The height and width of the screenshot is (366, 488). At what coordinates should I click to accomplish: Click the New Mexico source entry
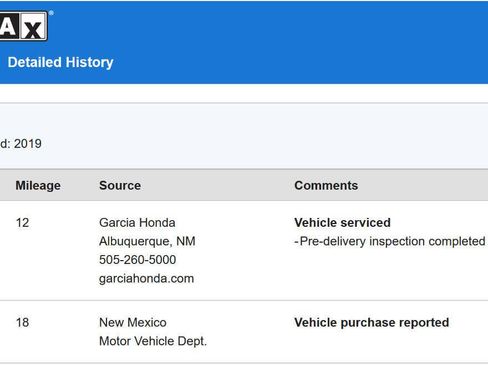[133, 323]
